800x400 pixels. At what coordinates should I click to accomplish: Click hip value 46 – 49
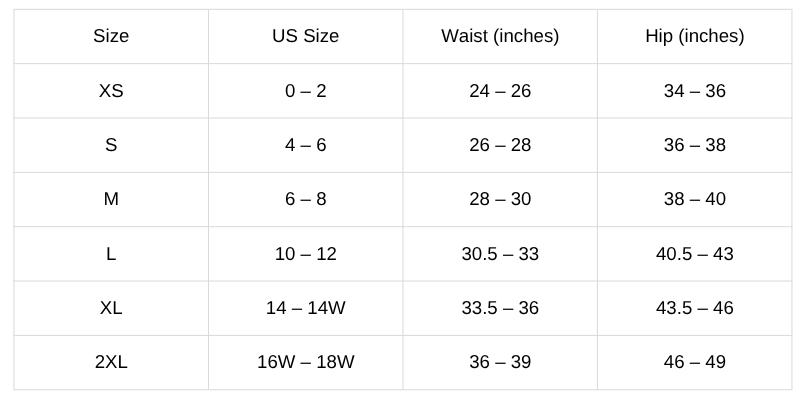[694, 362]
